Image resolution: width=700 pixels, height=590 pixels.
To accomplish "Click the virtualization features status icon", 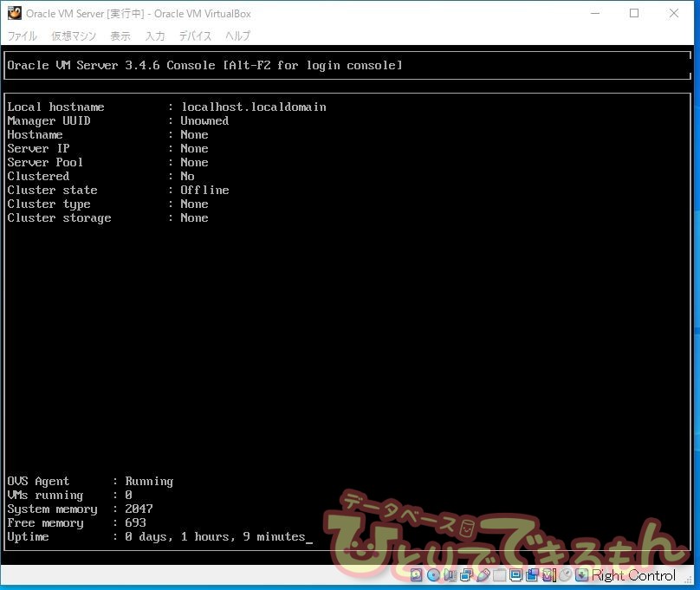I will (x=549, y=575).
